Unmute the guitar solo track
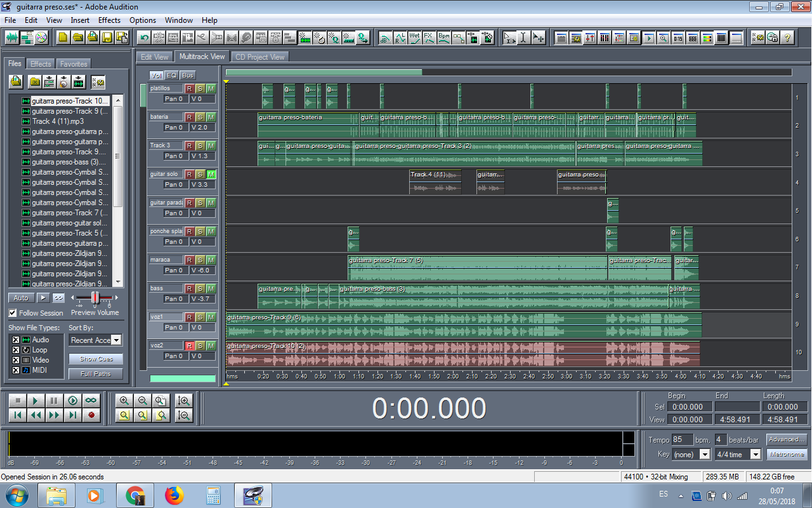Image resolution: width=812 pixels, height=508 pixels. click(211, 174)
